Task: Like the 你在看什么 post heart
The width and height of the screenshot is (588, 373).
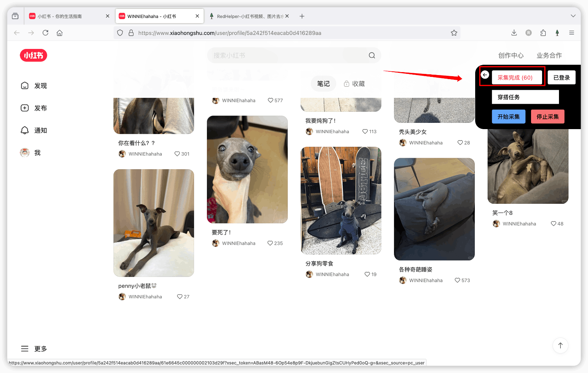Action: (177, 154)
